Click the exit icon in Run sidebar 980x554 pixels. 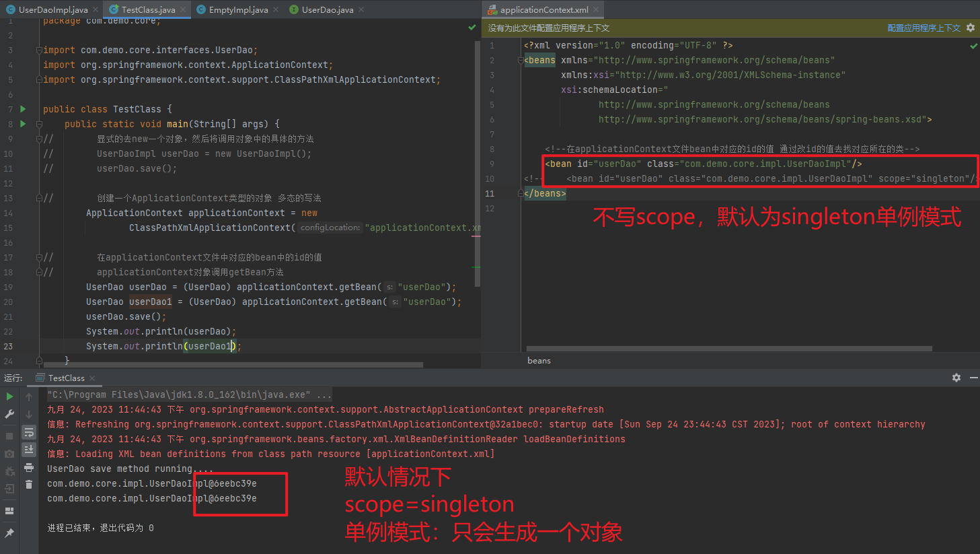[9, 489]
